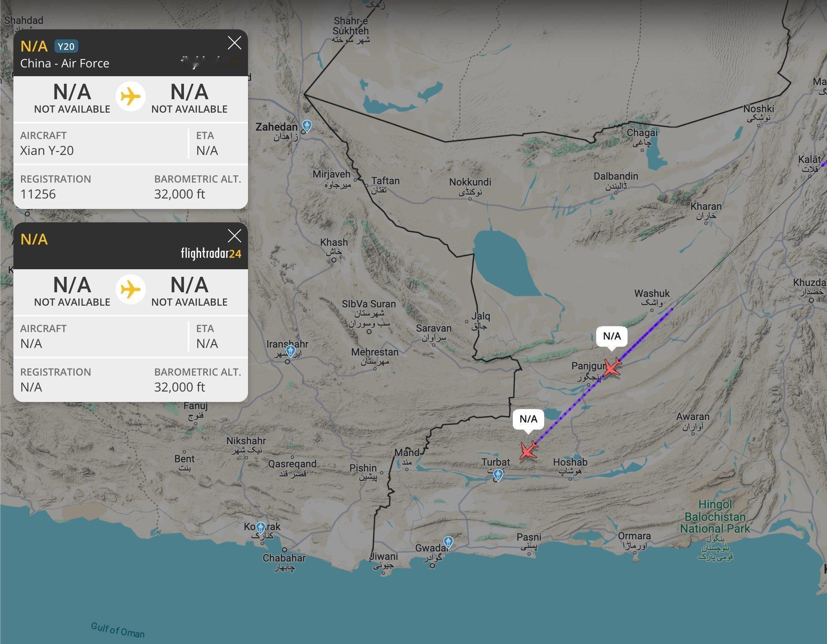Click the Xian Y-20 aircraft name
Viewport: 827px width, 644px height.
[47, 150]
